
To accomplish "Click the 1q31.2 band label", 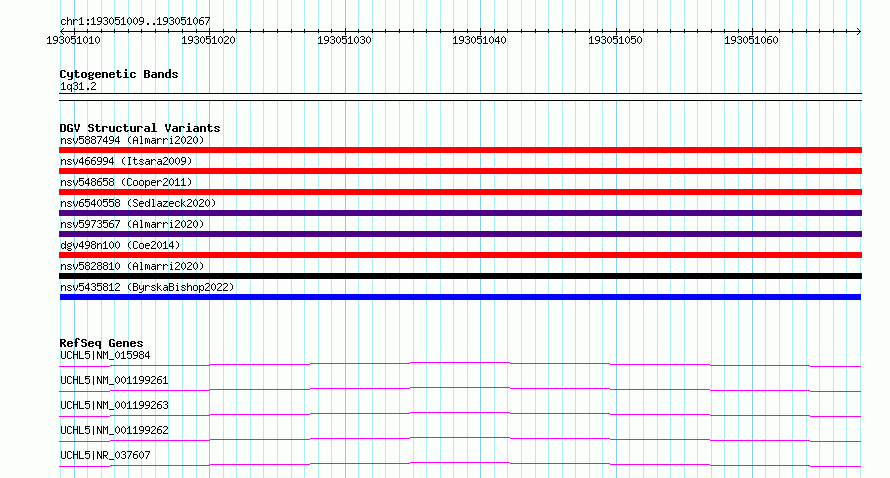I will (x=78, y=86).
